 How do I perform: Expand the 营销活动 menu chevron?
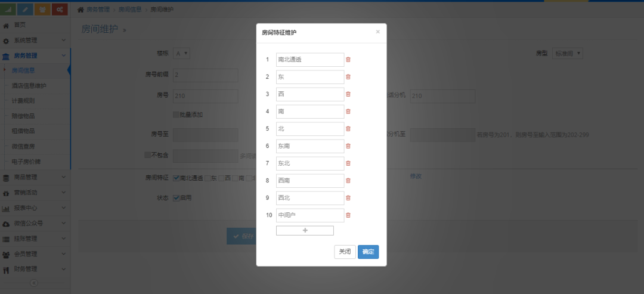pos(64,193)
